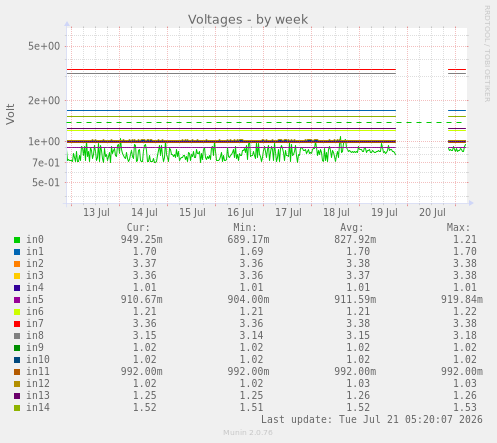Click the in10 navy legend swatch
Image resolution: width=497 pixels, height=443 pixels.
point(17,360)
